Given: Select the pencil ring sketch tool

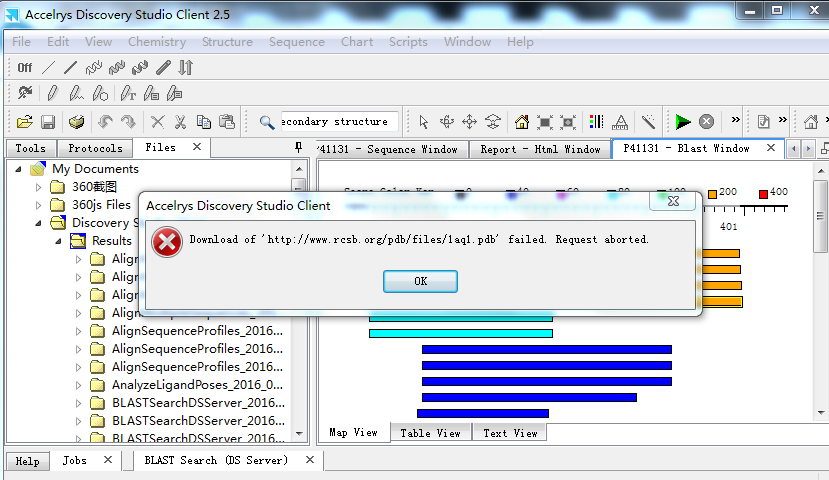Looking at the screenshot, I should [x=100, y=94].
